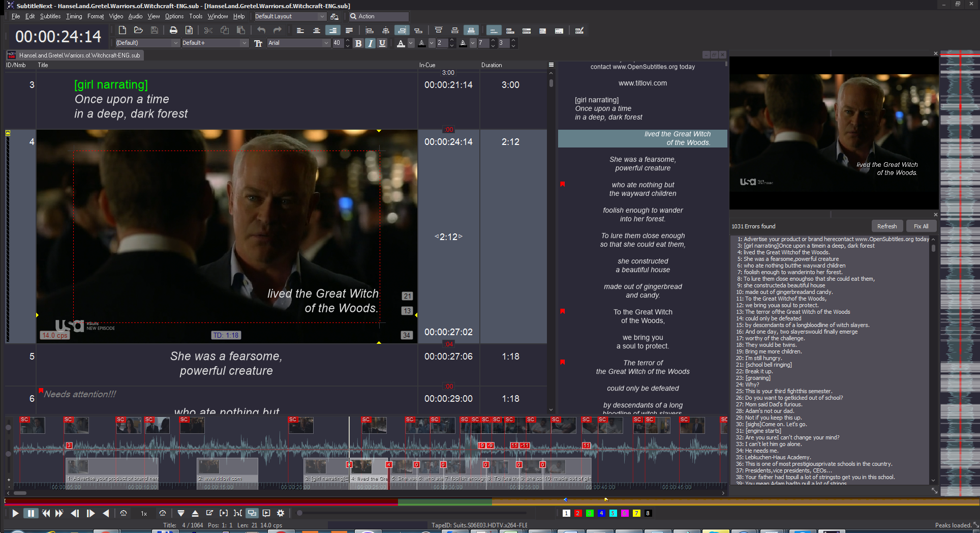The image size is (980, 533).
Task: Open the Timing menu
Action: [x=74, y=16]
